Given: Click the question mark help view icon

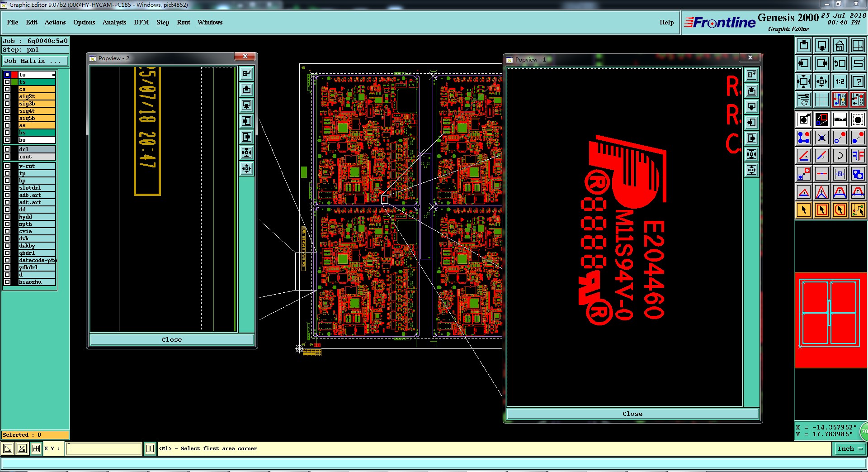Looking at the screenshot, I should coord(858,81).
